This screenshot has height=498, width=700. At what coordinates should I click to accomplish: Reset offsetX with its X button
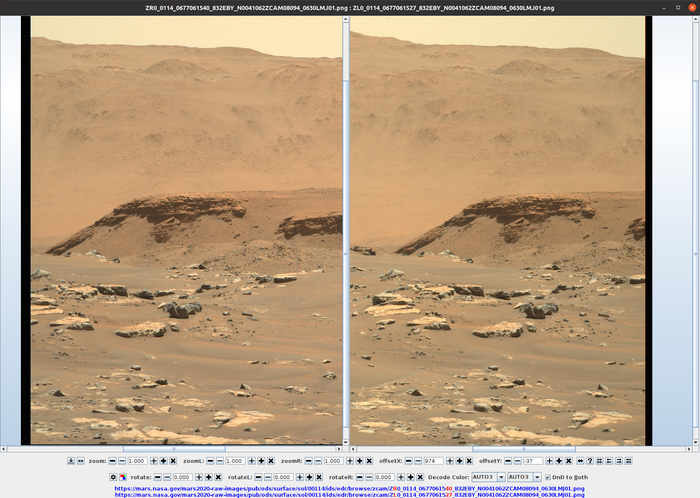click(x=469, y=461)
